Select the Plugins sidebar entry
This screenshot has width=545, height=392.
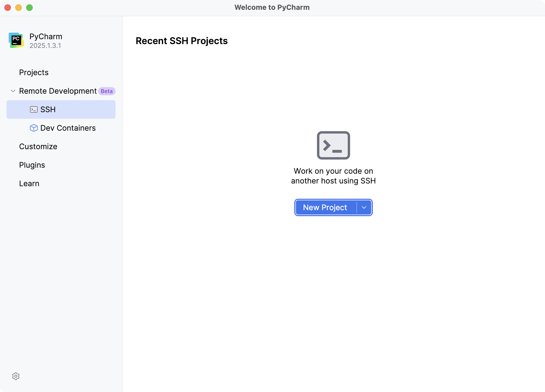32,165
